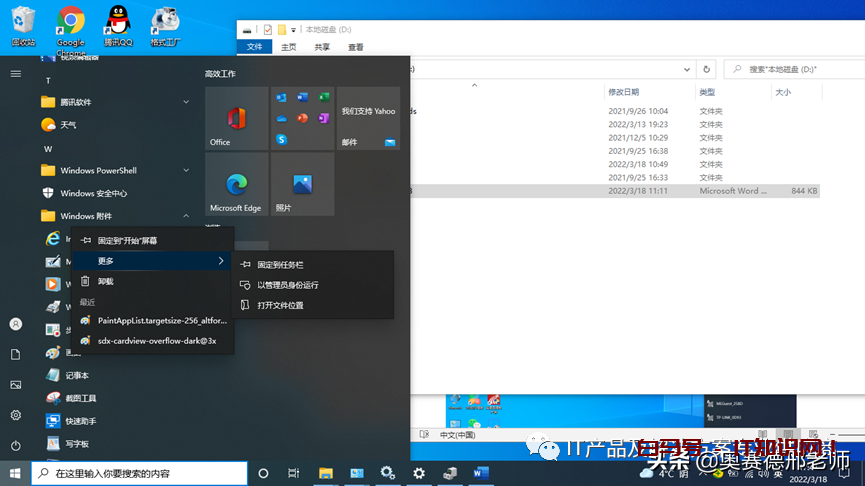Select 固定到任务栏 in the submenu

point(280,265)
